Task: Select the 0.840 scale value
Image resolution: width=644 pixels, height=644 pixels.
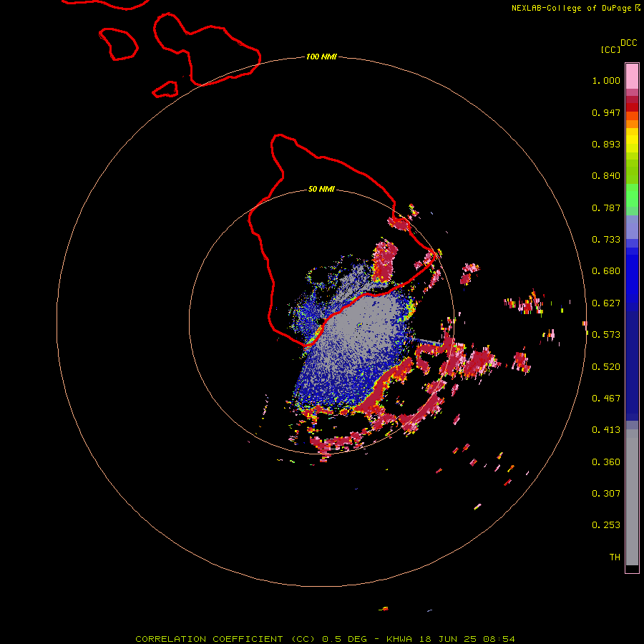Action: click(606, 176)
